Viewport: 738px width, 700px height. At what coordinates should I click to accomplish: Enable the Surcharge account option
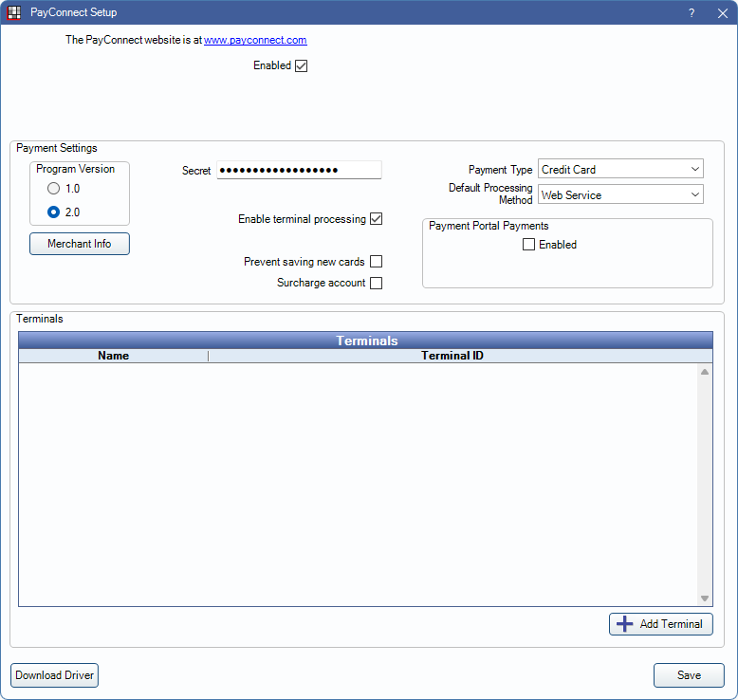(377, 283)
